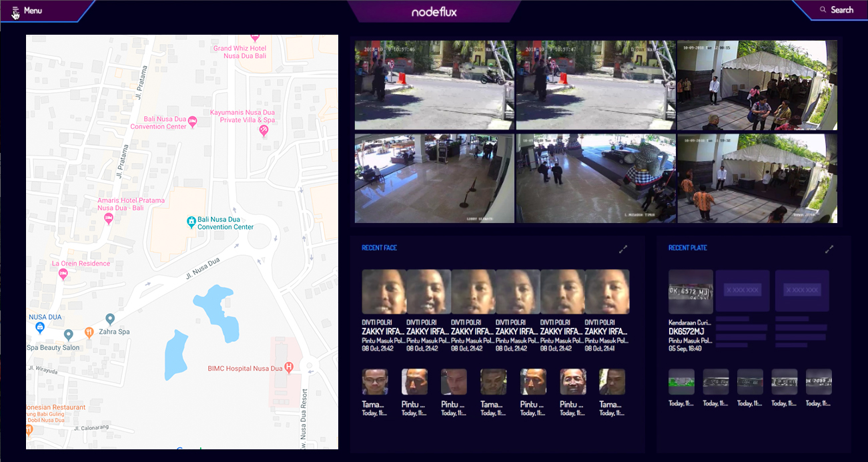Expand the Recent Face panel

[x=623, y=249]
